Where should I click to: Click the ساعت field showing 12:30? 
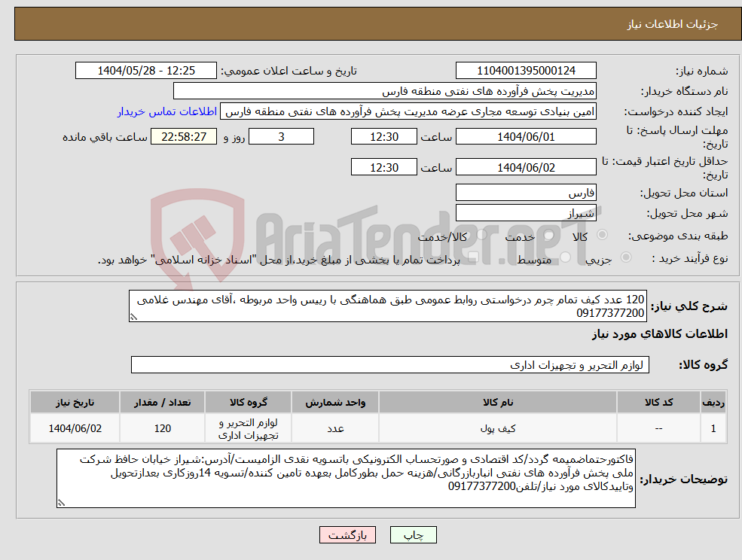(x=384, y=136)
